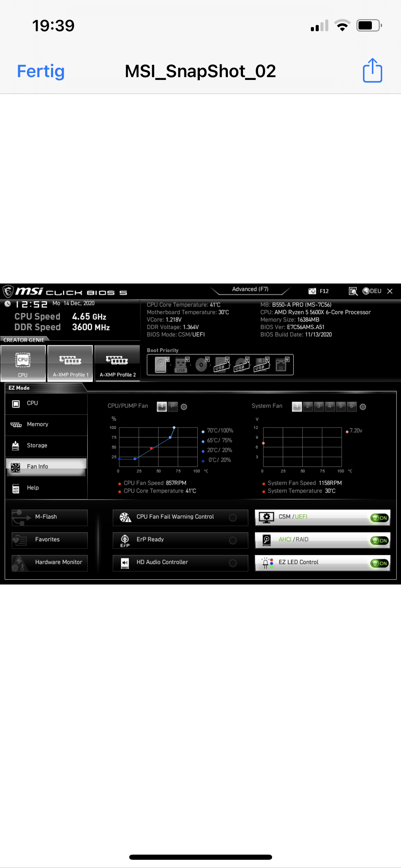Select hard disk boot device icon
The width and height of the screenshot is (401, 868).
[x=161, y=365]
